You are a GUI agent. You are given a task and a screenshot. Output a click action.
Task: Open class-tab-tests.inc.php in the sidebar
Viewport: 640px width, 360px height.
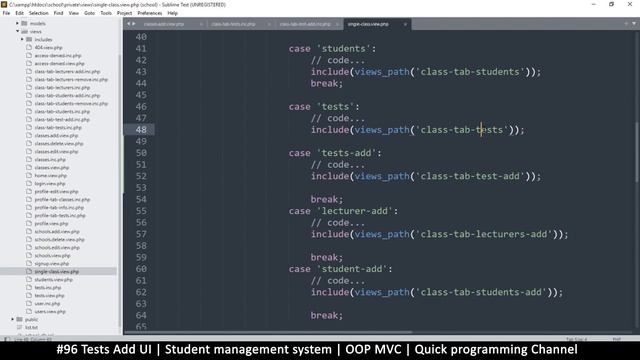[58, 127]
